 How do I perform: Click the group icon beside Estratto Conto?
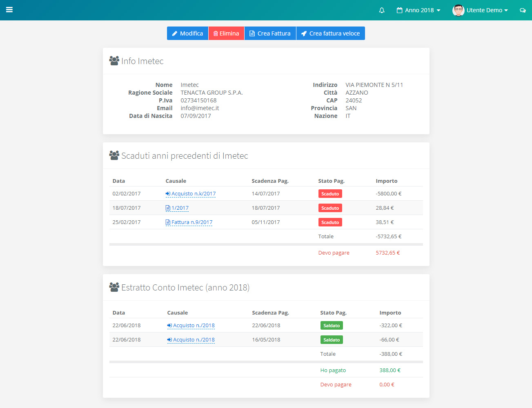(114, 287)
